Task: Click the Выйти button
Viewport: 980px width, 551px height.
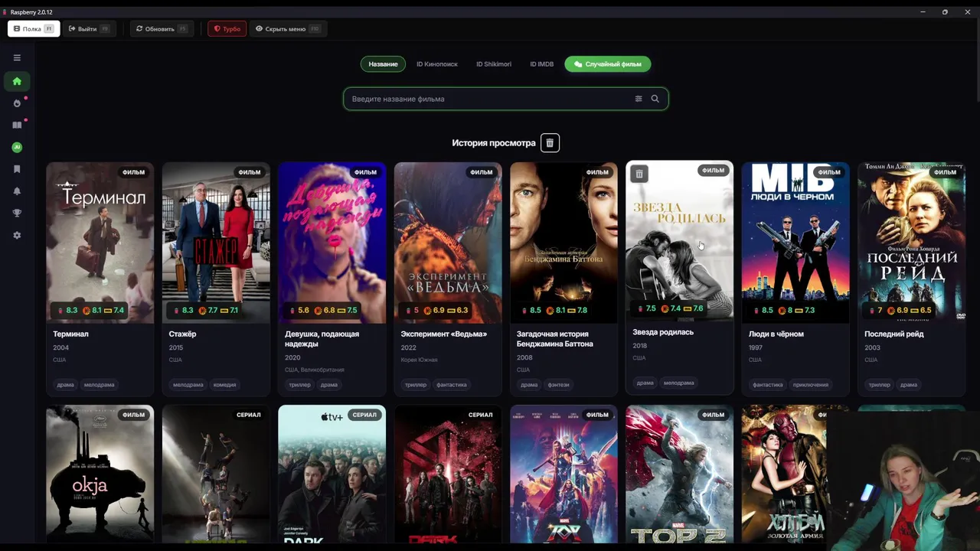Action: [x=89, y=29]
